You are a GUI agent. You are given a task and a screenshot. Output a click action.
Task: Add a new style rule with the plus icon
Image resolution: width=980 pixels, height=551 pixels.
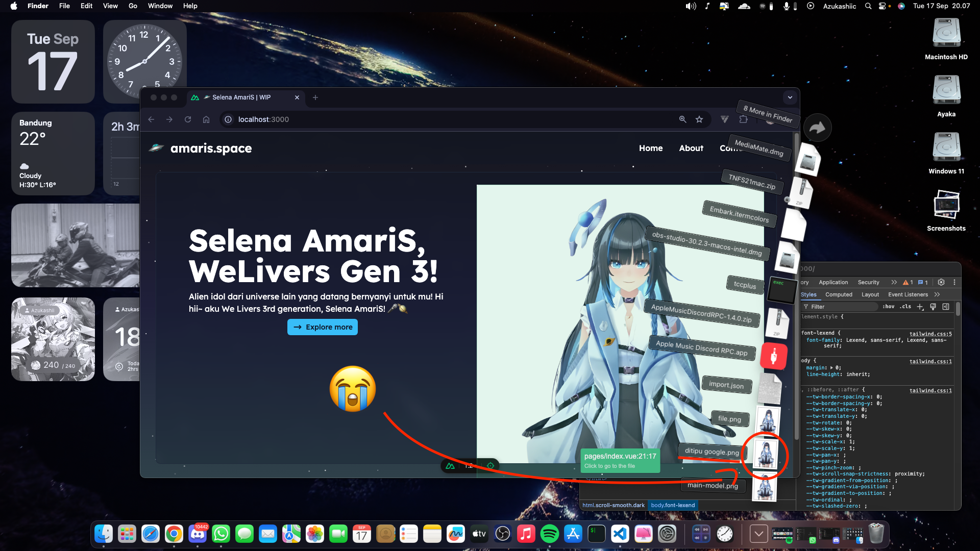pos(920,307)
